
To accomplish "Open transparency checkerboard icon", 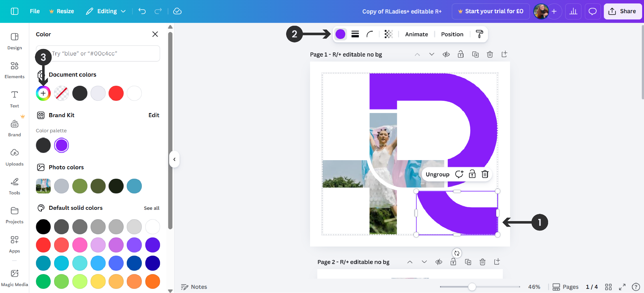I will point(389,34).
